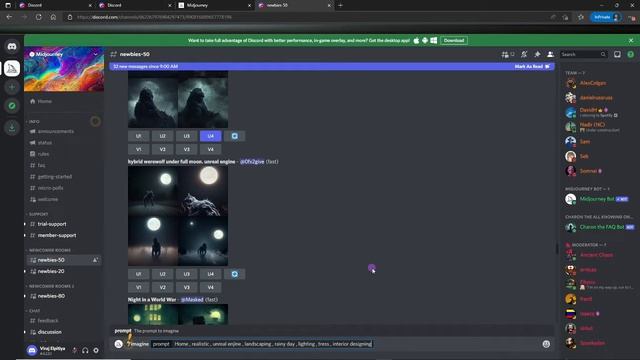The height and width of the screenshot is (360, 640).
Task: Open the werewolf four-image grid thumbnail
Action: pyautogui.click(x=178, y=216)
